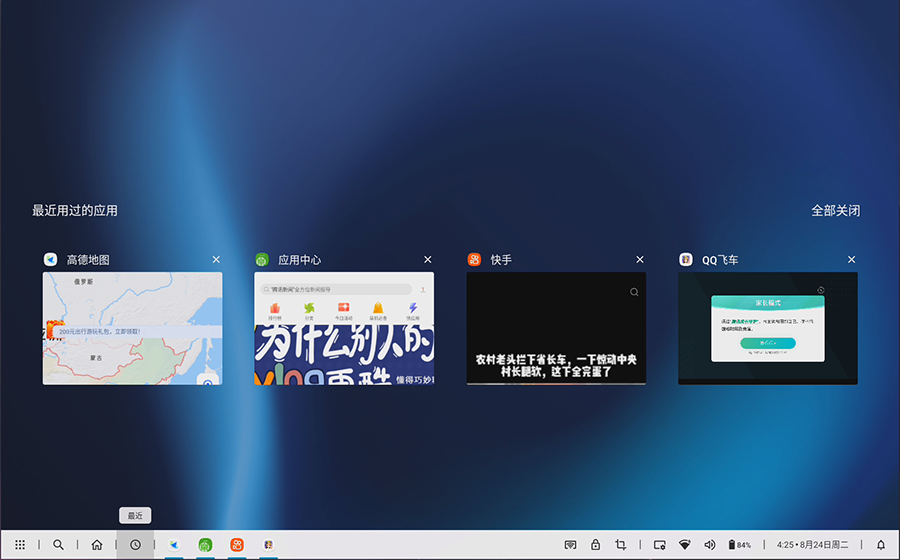Open 应用中心 green icon in taskbar
The width and height of the screenshot is (900, 560).
pyautogui.click(x=205, y=545)
